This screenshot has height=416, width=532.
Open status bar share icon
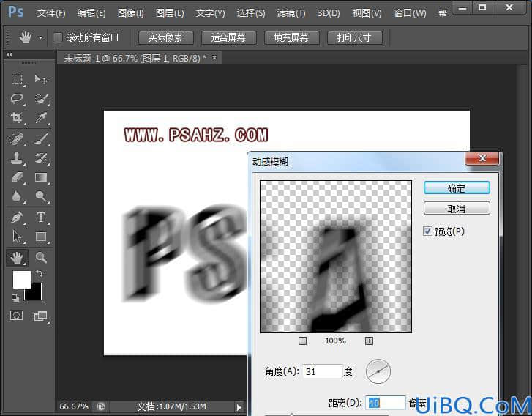click(101, 406)
